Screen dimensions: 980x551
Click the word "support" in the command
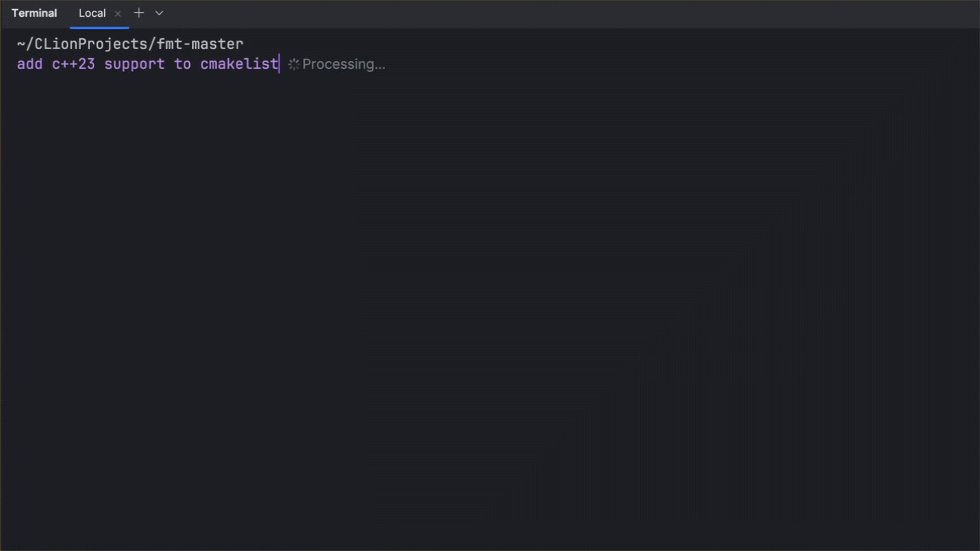point(135,64)
